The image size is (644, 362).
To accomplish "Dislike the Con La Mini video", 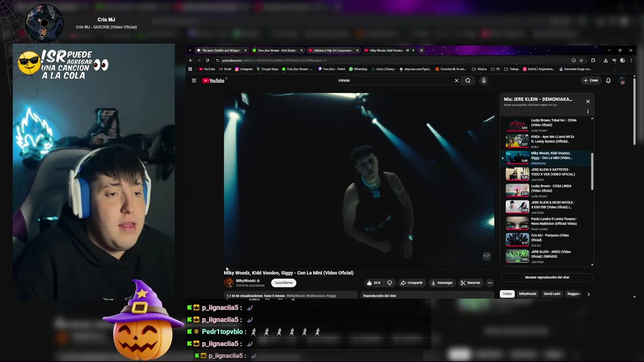I will tap(389, 283).
